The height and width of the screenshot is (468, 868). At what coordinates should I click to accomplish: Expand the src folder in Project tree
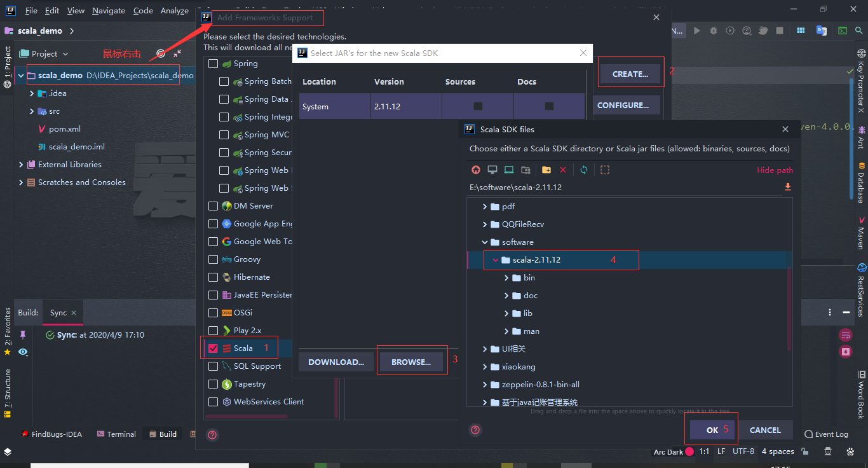[x=32, y=111]
